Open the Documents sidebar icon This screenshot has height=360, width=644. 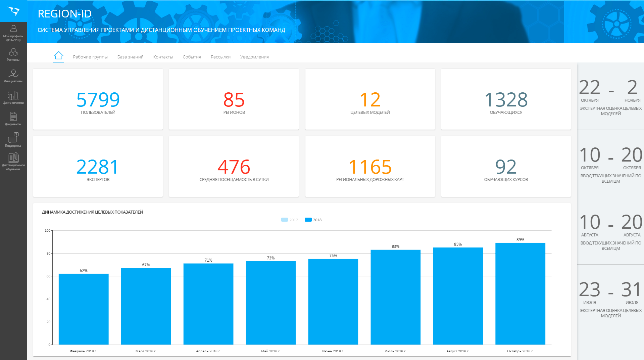(x=13, y=117)
